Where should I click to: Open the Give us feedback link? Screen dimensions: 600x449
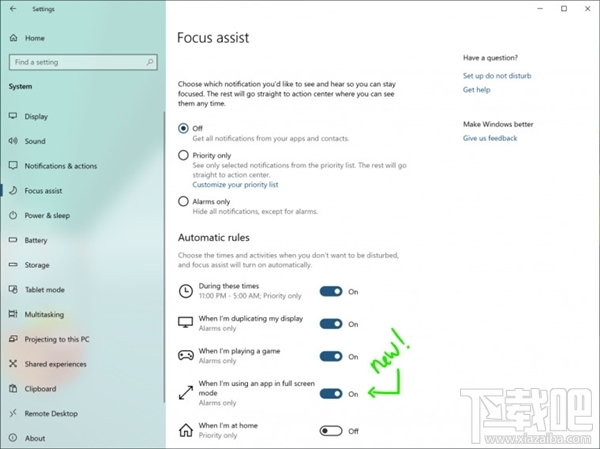(x=490, y=138)
